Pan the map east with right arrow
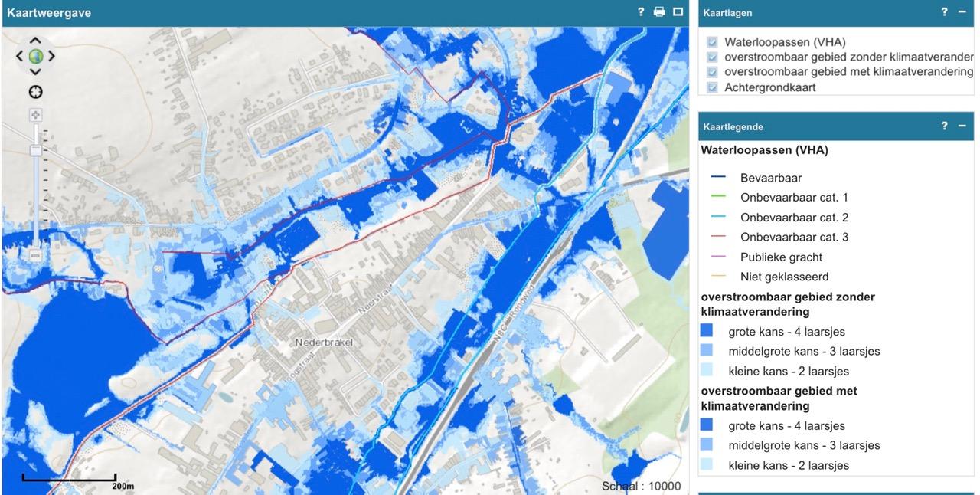The height and width of the screenshot is (495, 980). 51,57
